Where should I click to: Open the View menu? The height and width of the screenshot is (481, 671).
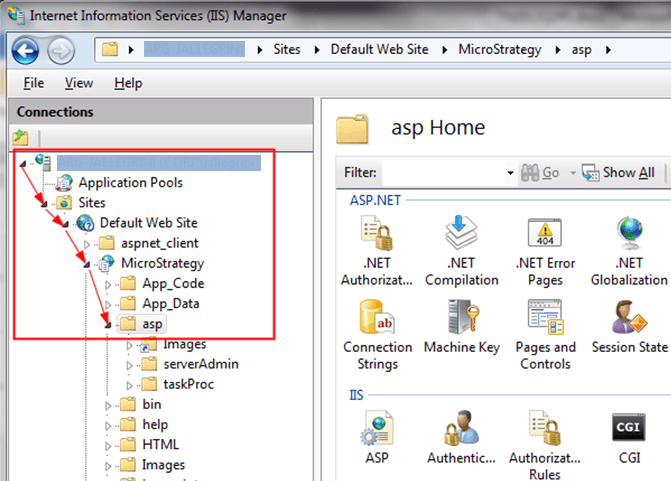(79, 83)
